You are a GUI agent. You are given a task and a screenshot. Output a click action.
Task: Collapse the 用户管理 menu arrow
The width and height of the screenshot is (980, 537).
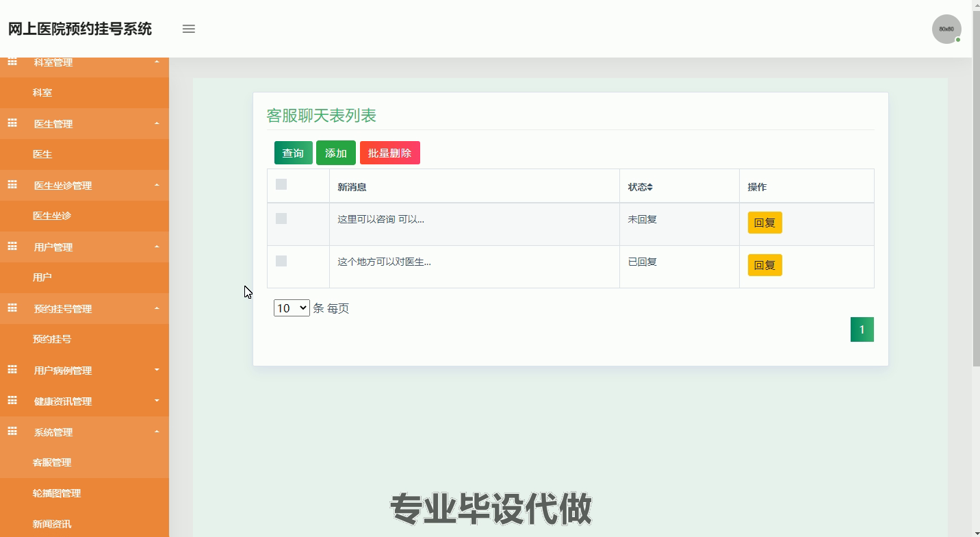click(x=157, y=247)
